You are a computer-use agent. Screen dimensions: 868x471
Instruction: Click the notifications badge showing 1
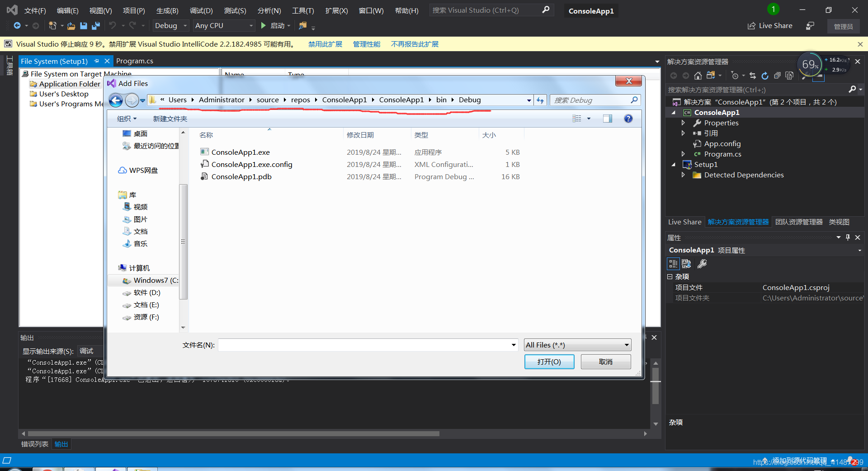773,9
